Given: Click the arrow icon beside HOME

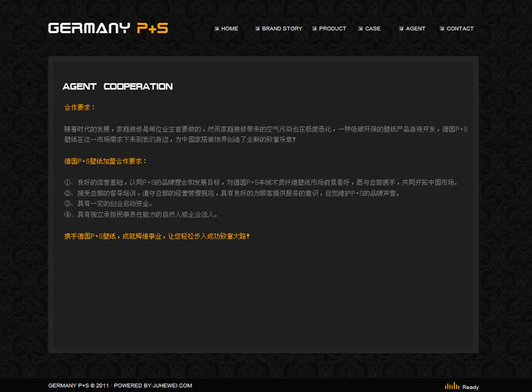Looking at the screenshot, I should pyautogui.click(x=217, y=29).
